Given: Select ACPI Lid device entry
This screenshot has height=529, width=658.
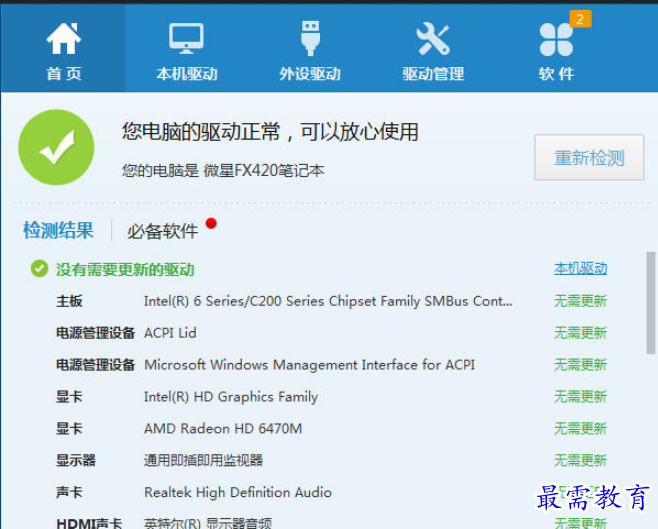Looking at the screenshot, I should 170,333.
